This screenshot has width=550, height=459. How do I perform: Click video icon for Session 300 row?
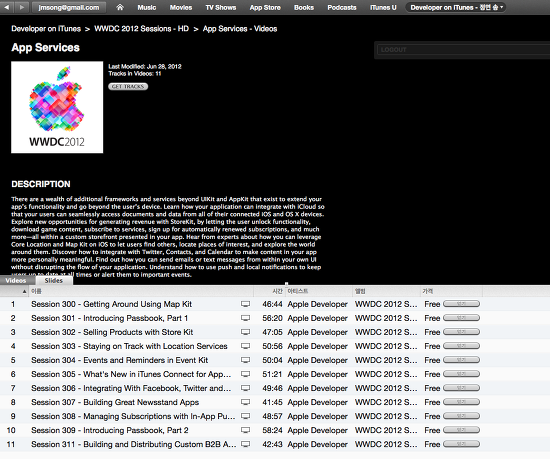click(x=246, y=304)
